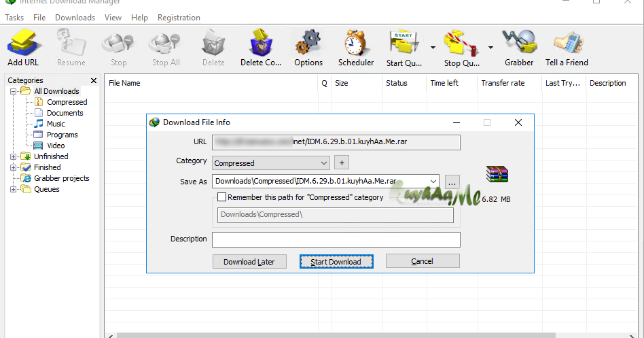Sort by the Transfer rate column header
The width and height of the screenshot is (644, 338).
click(x=509, y=83)
